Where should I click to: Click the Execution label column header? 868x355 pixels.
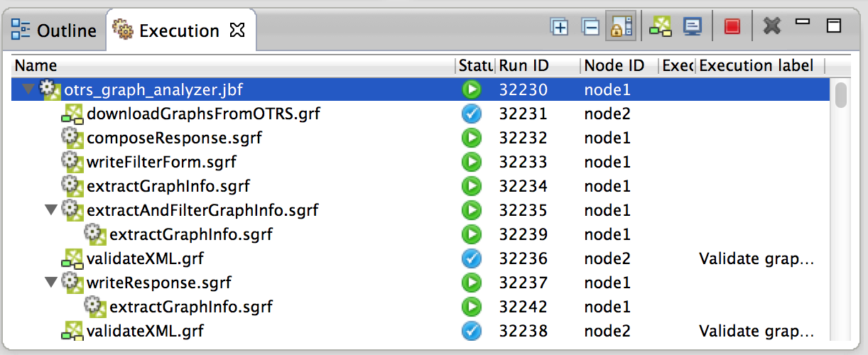click(x=760, y=66)
